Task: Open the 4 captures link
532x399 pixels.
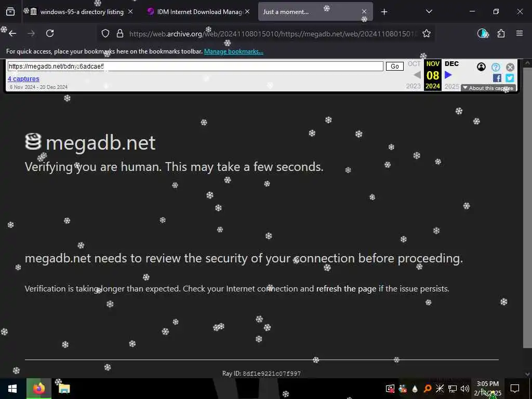Action: [23, 79]
